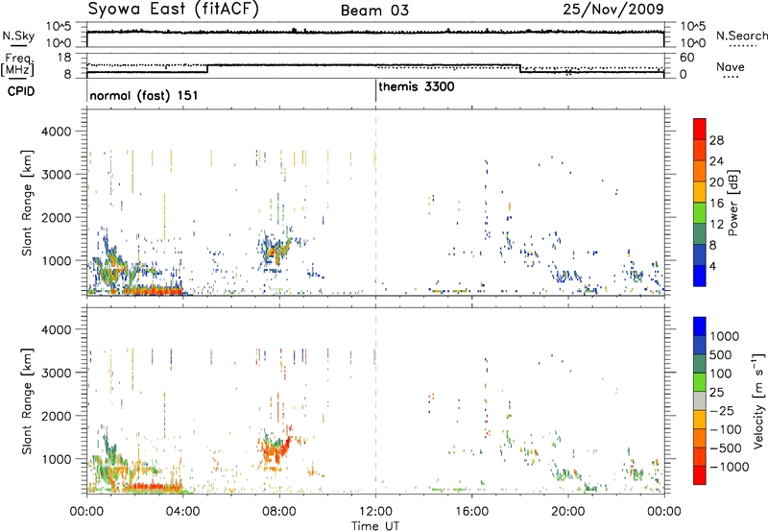The width and height of the screenshot is (768, 532).
Task: Click the 'Freq. [MHz]' axis label
Action: tap(18, 64)
